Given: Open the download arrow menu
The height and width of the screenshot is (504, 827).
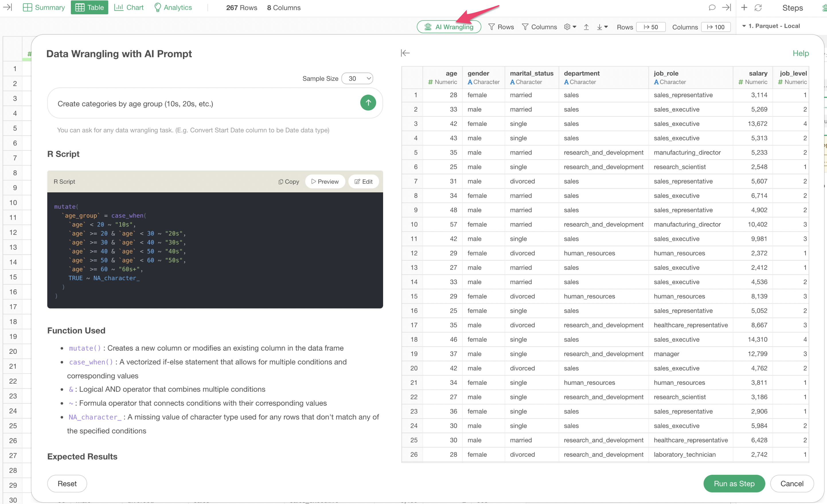Looking at the screenshot, I should tap(602, 27).
